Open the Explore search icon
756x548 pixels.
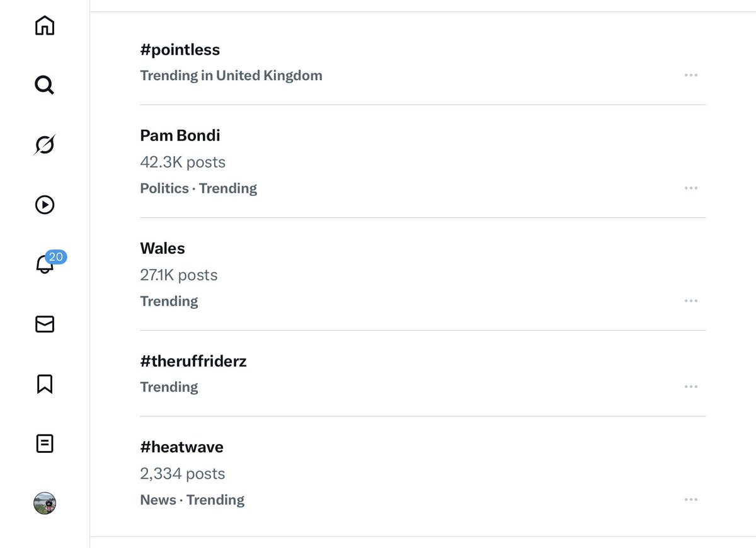[44, 85]
